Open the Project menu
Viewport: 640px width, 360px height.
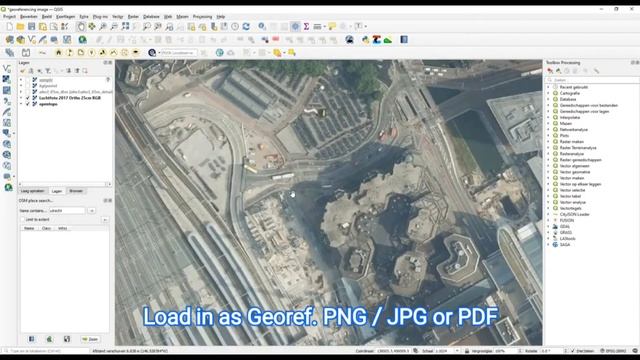(9, 17)
